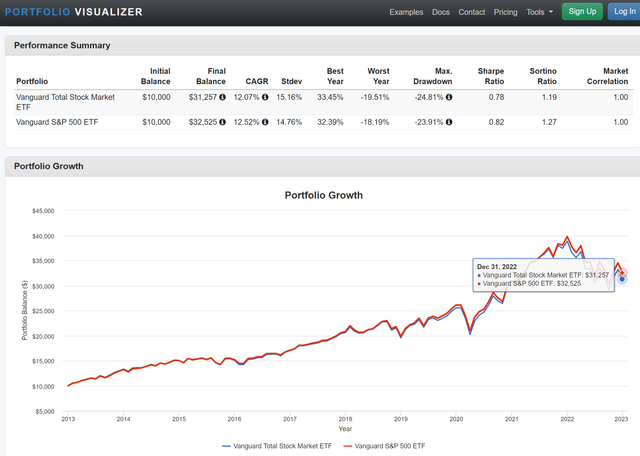640x456 pixels.
Task: Info icon next to $32,525 final balance
Action: 222,122
